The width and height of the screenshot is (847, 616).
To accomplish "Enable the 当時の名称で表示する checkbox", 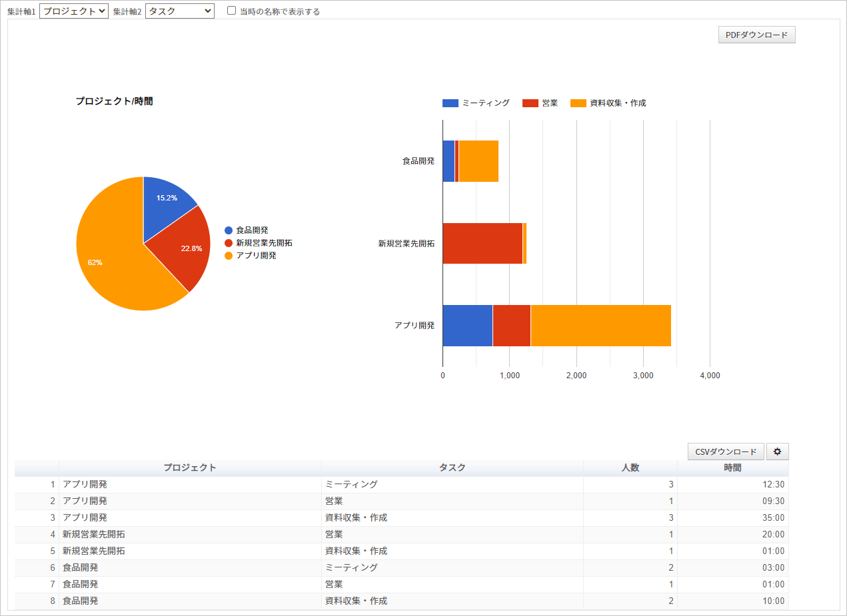I will (x=231, y=11).
